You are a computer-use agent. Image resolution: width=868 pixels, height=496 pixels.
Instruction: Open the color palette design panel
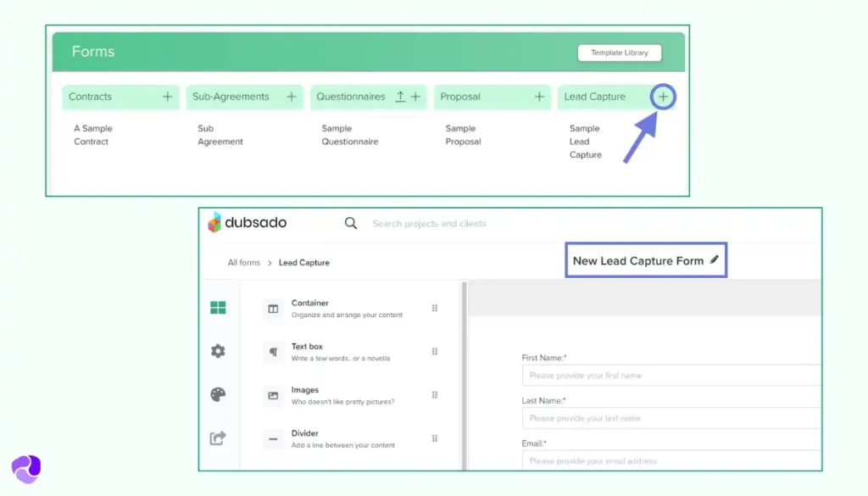[218, 394]
